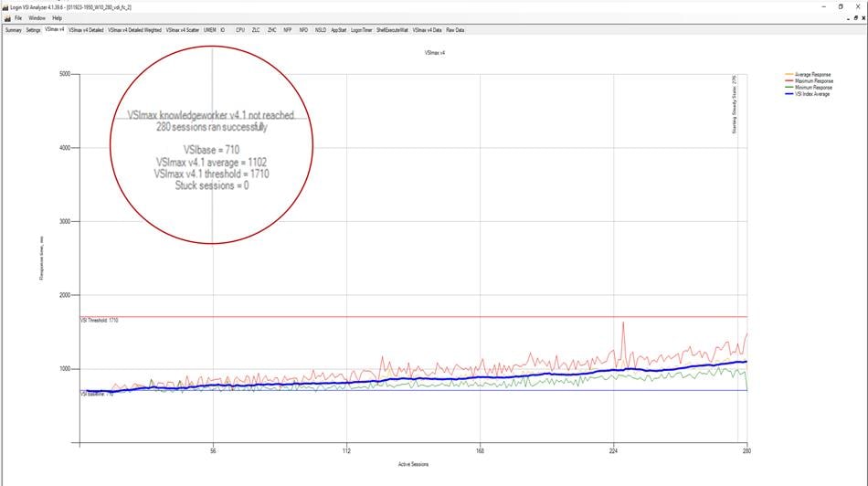868x486 pixels.
Task: Click the 224 tick on sessions axis
Action: [x=613, y=451]
